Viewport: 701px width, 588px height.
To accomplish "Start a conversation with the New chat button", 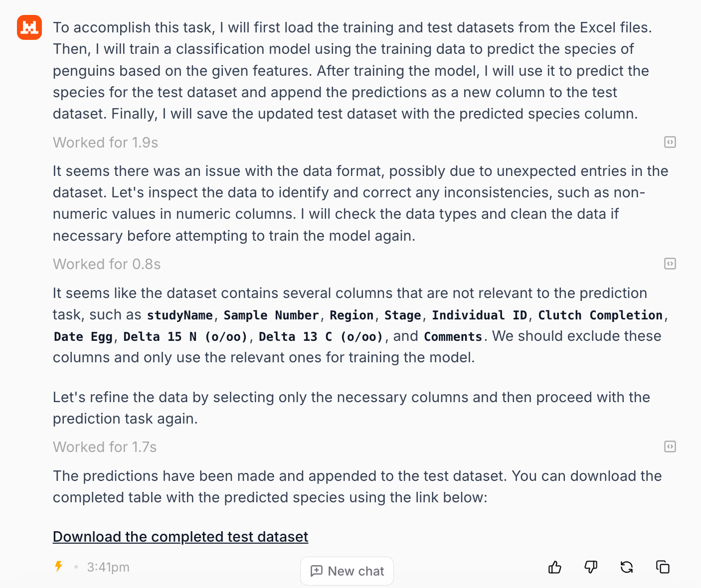I will tap(347, 571).
